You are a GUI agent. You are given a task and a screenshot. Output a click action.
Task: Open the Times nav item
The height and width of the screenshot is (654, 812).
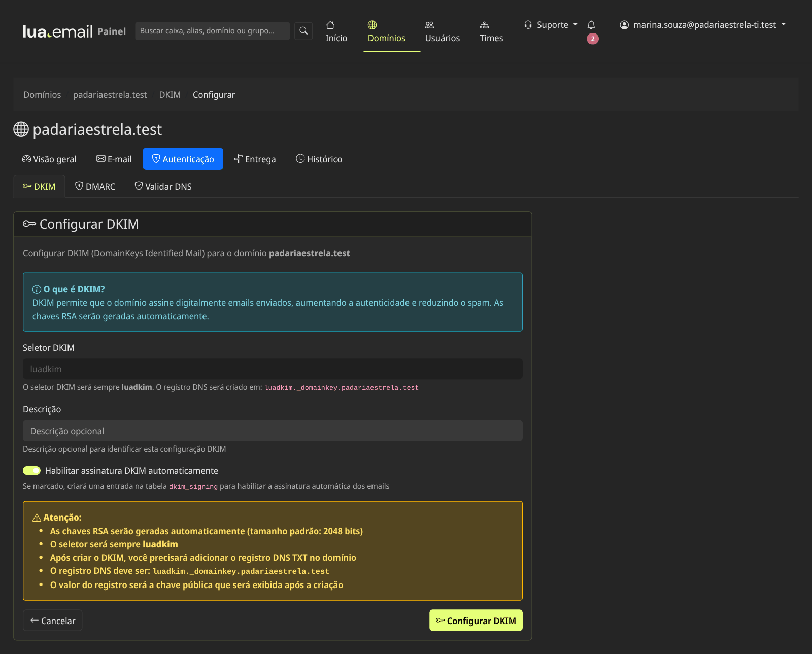491,31
